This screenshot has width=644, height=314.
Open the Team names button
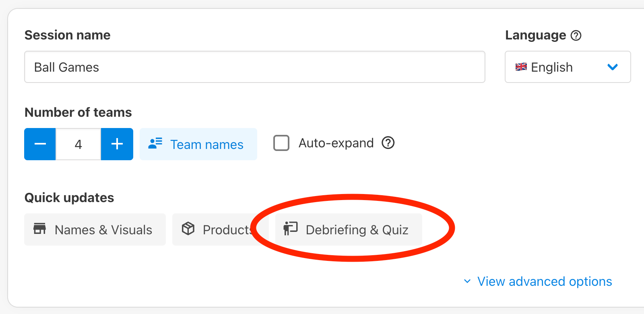point(198,144)
